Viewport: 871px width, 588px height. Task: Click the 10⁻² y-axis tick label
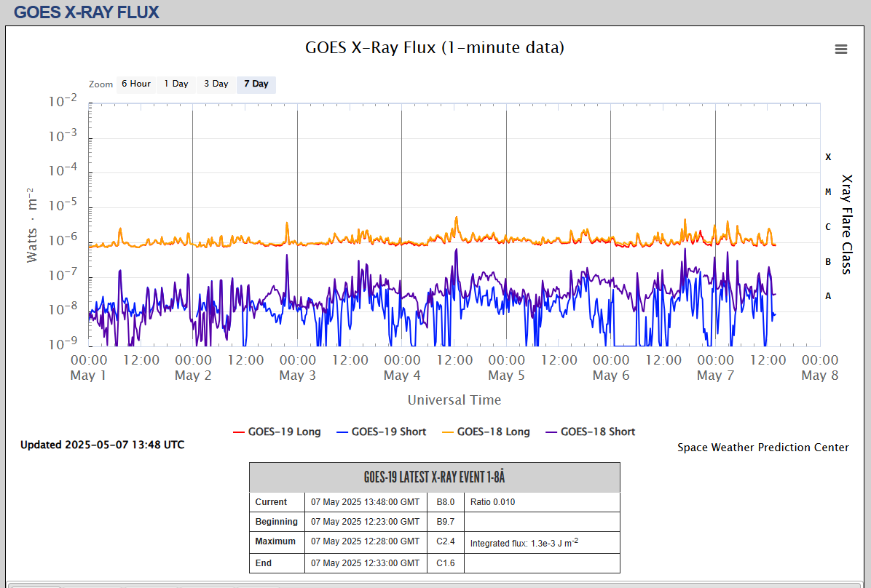[x=63, y=101]
